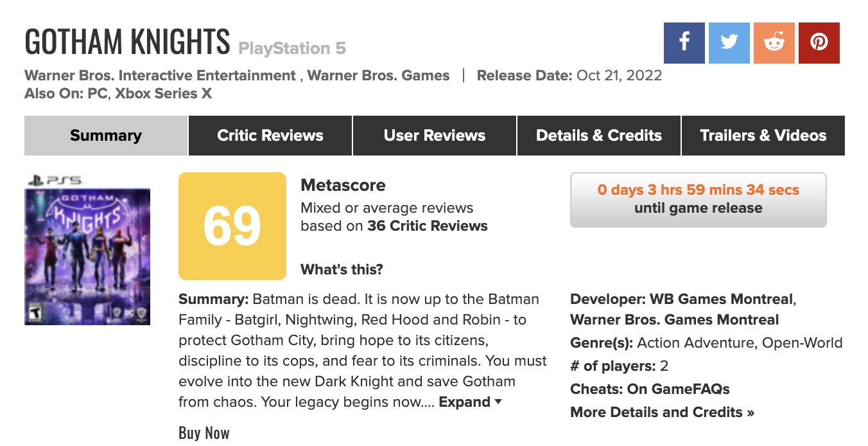Screen dimensions: 868x446
Task: Post to Reddit via share icon
Action: click(774, 43)
